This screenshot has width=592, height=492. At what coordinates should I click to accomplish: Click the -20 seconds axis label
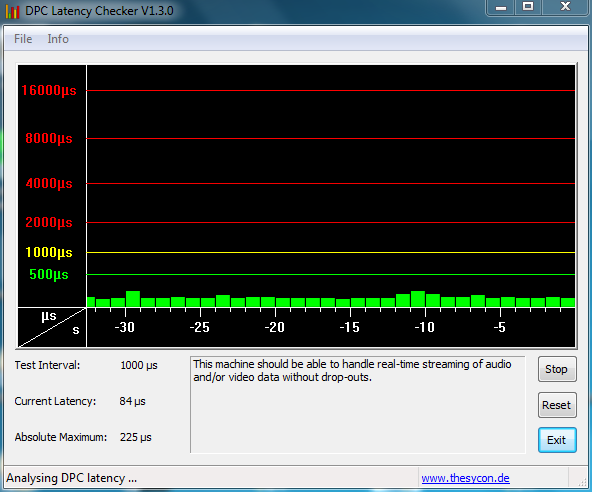(x=274, y=327)
